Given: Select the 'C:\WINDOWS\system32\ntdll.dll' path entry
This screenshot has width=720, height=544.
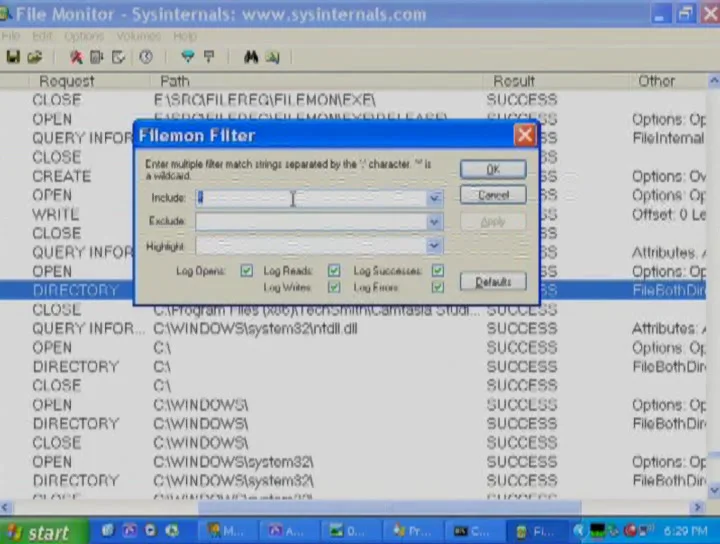Looking at the screenshot, I should point(255,329).
